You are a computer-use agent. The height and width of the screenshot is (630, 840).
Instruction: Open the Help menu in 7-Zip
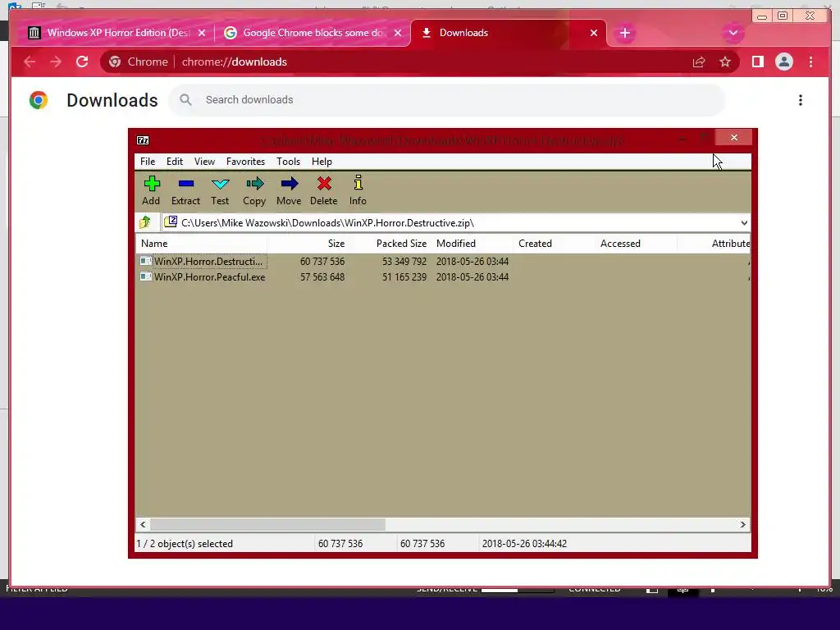(322, 162)
